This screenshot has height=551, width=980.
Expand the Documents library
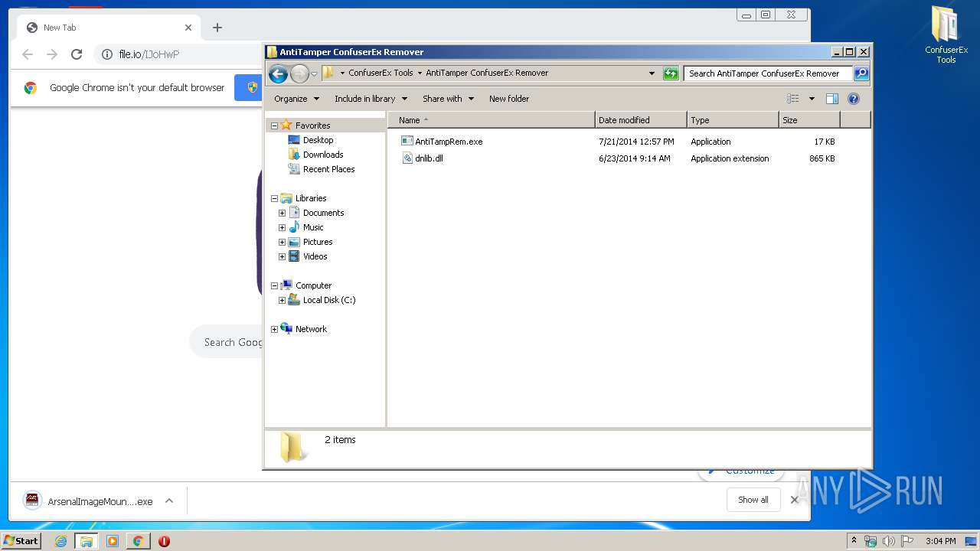(x=282, y=213)
